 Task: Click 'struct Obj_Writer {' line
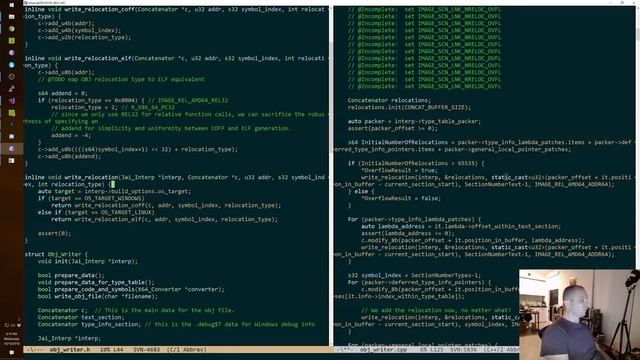[56, 254]
